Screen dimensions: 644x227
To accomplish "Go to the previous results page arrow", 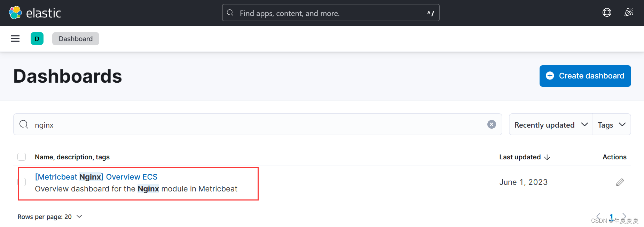I will pyautogui.click(x=598, y=216).
